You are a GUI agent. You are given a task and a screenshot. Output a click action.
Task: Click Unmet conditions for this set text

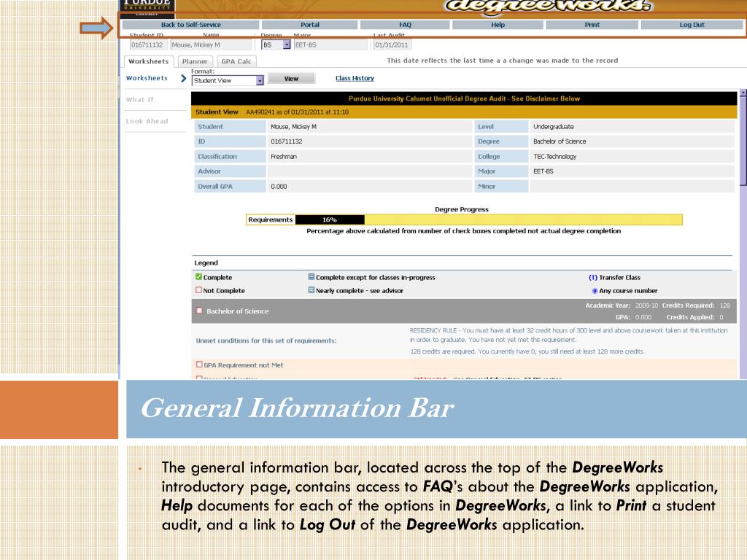pos(266,341)
